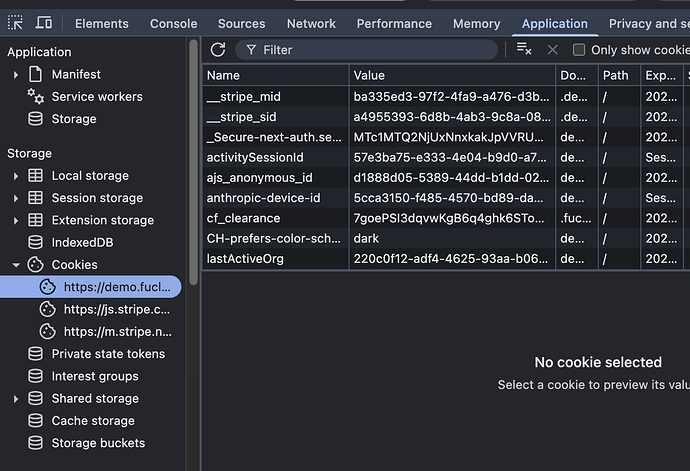Refresh the cookies table

pyautogui.click(x=218, y=50)
